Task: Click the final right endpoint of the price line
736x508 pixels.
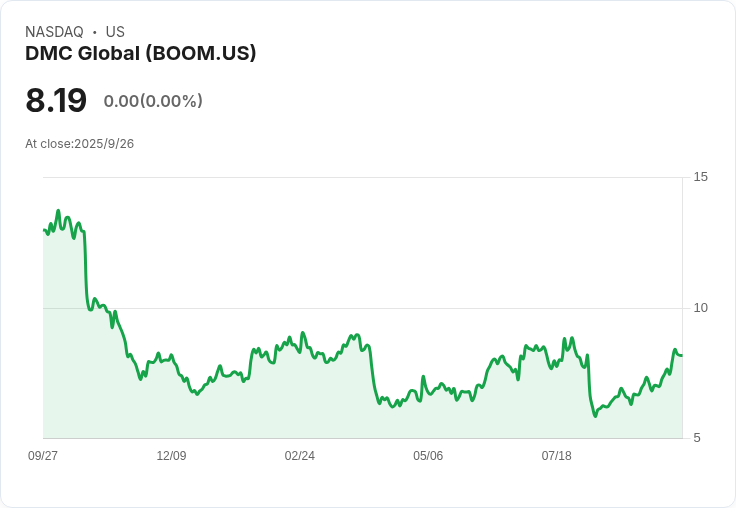Action: (x=681, y=355)
